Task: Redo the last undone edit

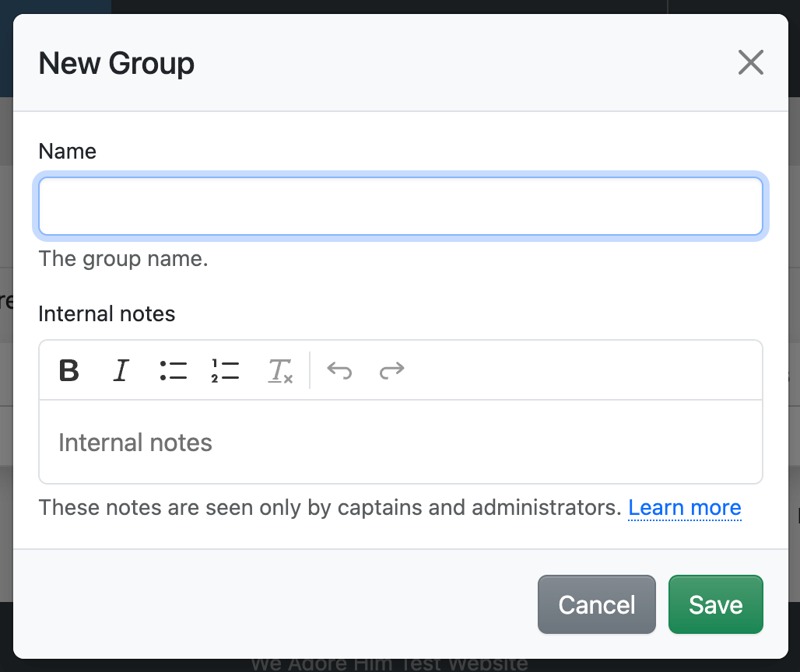Action: coord(391,370)
